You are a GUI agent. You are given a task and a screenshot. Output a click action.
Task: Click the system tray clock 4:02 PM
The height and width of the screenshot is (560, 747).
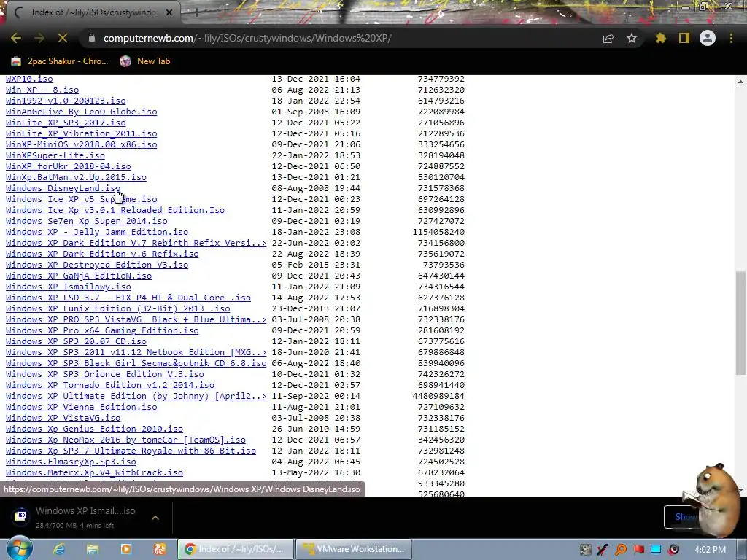(x=711, y=549)
